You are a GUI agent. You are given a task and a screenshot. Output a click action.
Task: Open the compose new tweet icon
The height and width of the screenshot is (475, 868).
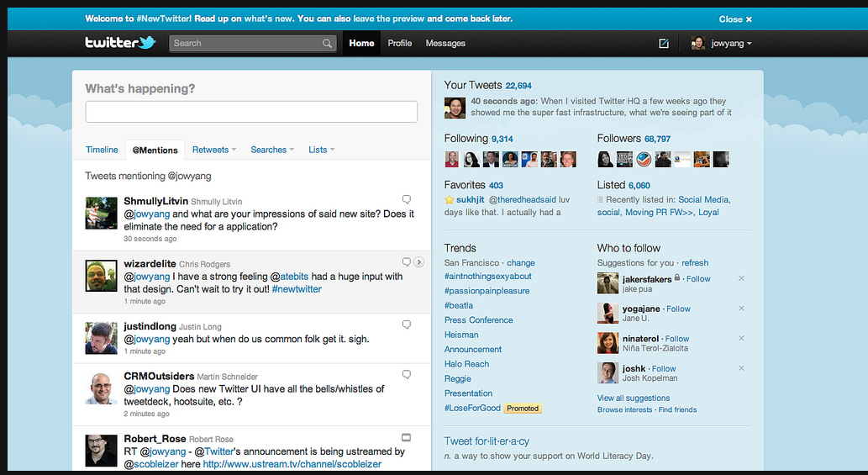(663, 43)
